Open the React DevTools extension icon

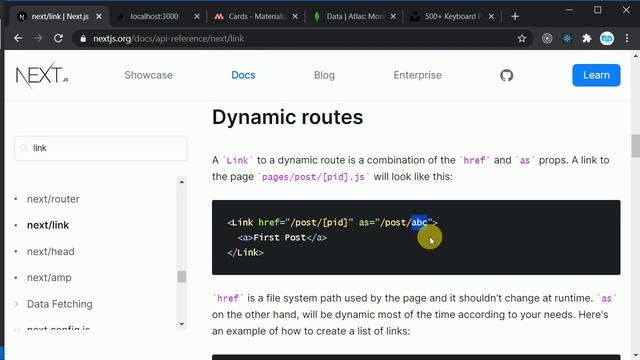pyautogui.click(x=567, y=38)
